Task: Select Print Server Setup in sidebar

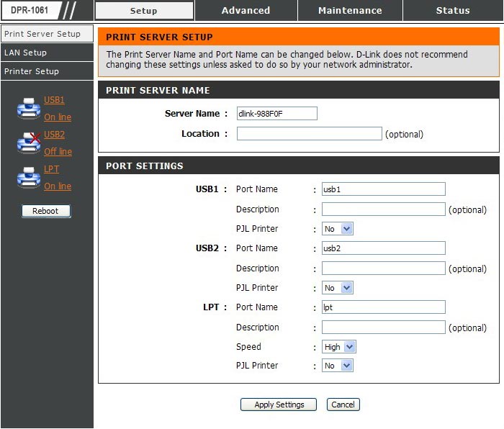Action: (48, 34)
